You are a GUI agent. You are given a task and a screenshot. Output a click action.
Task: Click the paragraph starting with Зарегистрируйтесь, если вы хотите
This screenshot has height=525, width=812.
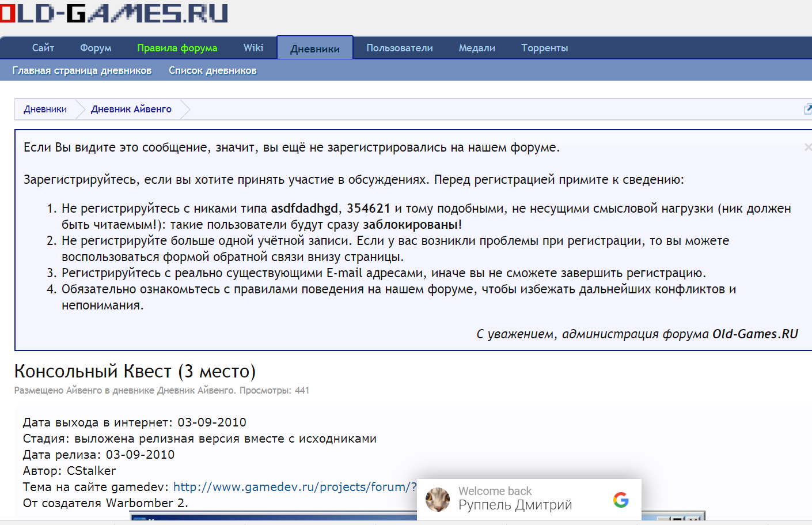(x=354, y=180)
